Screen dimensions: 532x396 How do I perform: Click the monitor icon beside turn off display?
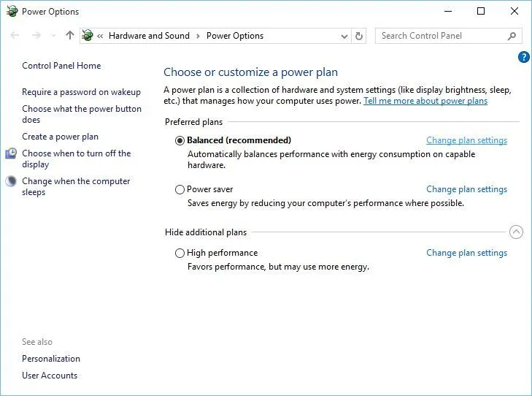(11, 153)
